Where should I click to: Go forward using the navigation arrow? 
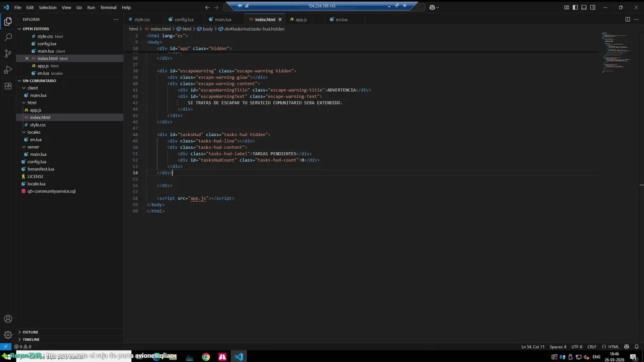point(217,8)
